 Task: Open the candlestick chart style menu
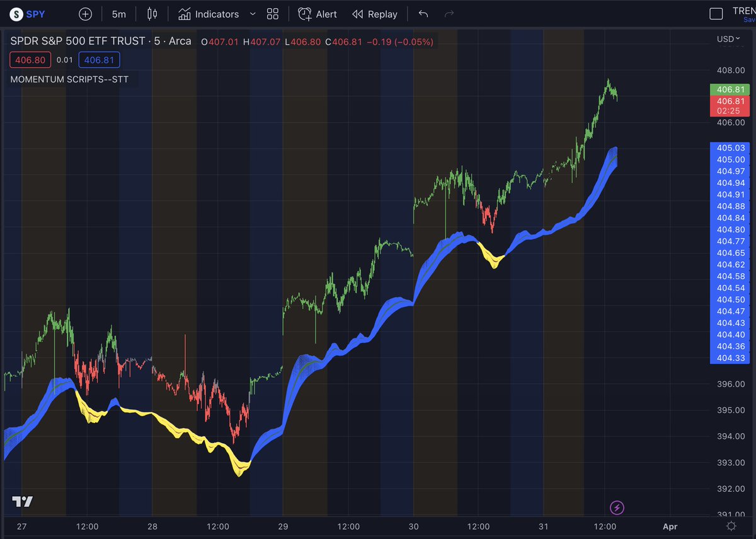[151, 14]
